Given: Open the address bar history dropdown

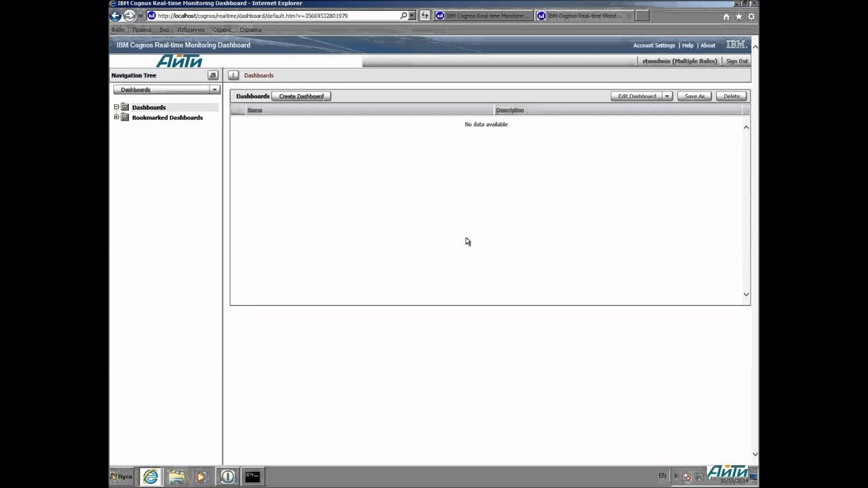Looking at the screenshot, I should (x=412, y=16).
